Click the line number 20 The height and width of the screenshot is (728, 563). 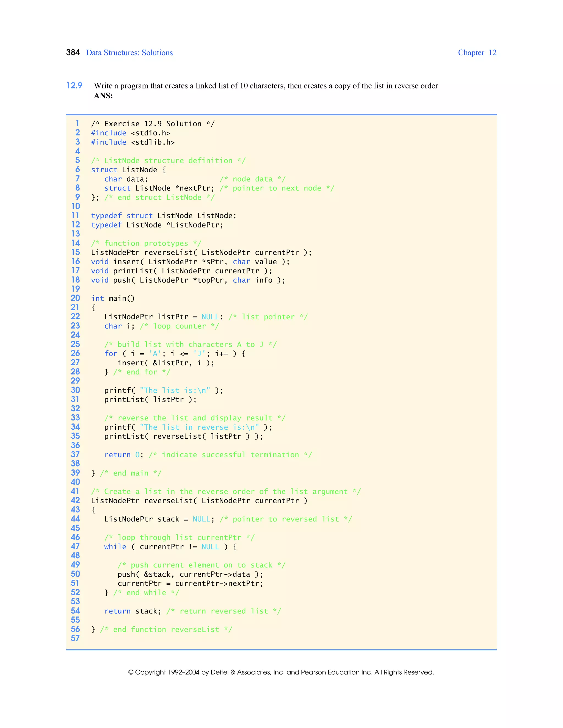(75, 298)
